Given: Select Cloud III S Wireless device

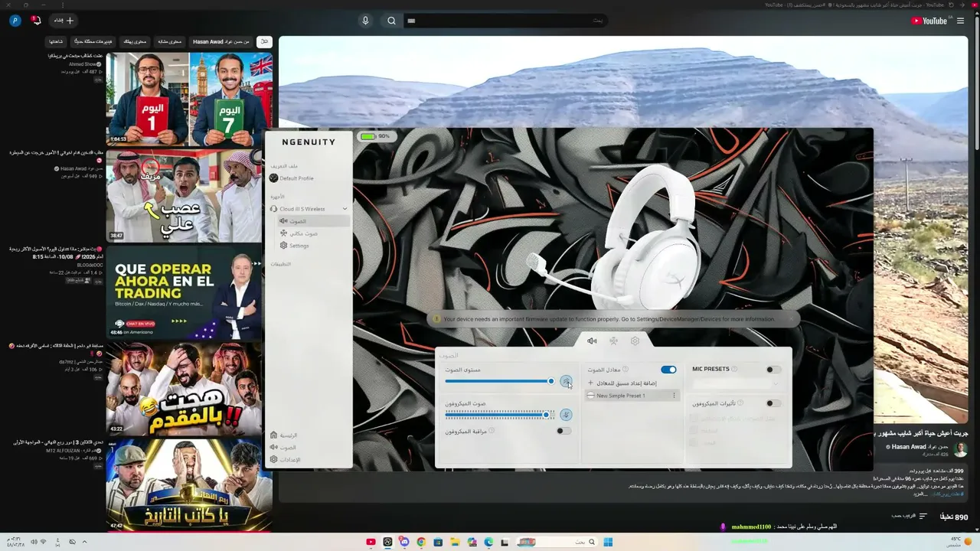Looking at the screenshot, I should 302,209.
